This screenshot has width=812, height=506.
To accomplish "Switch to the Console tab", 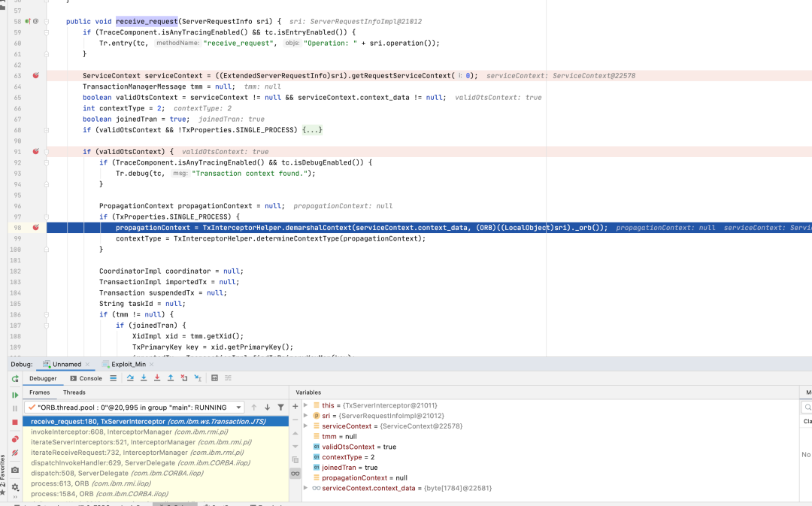I will tap(86, 378).
